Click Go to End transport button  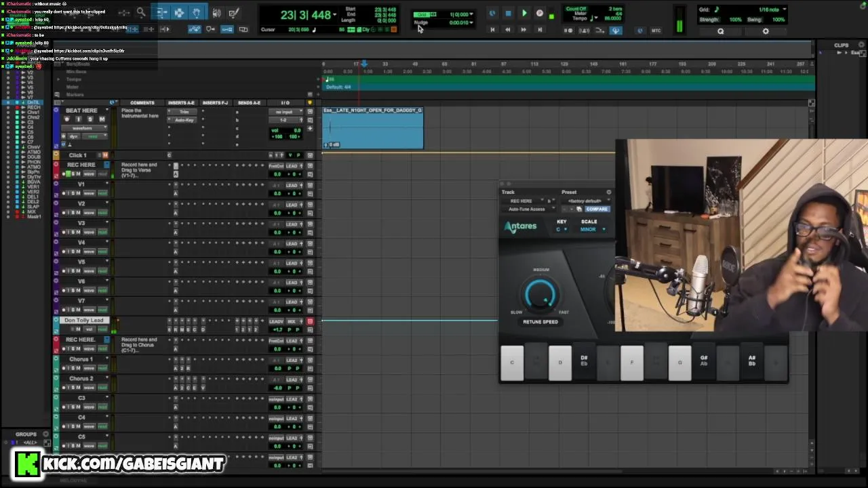(x=540, y=30)
